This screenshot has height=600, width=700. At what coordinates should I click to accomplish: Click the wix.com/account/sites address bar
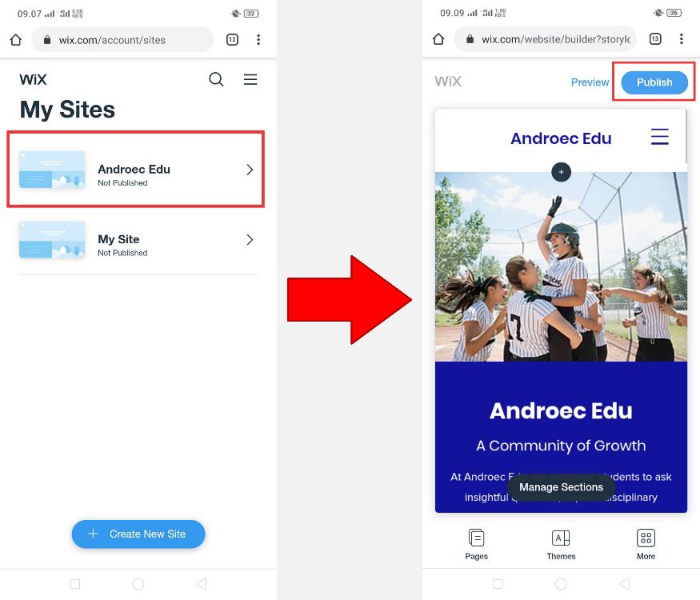pyautogui.click(x=122, y=40)
